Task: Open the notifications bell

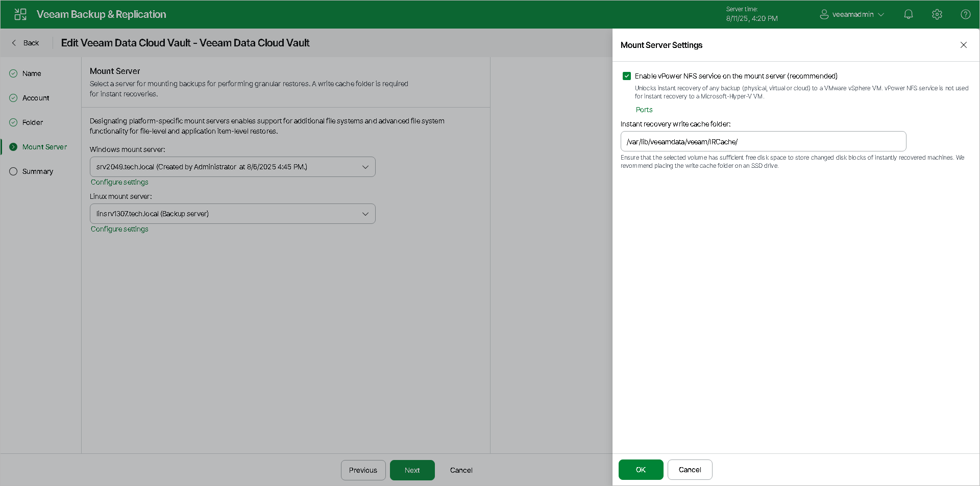Action: tap(909, 14)
